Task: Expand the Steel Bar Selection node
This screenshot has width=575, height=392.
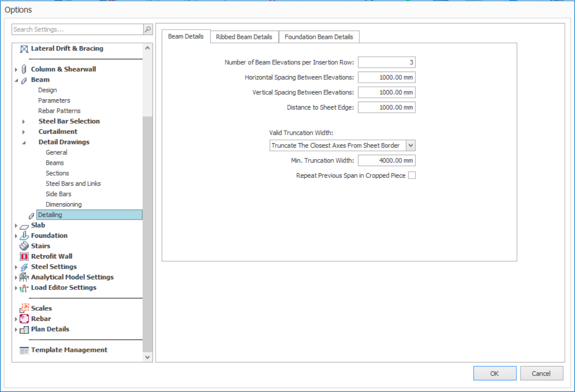Action: point(24,121)
